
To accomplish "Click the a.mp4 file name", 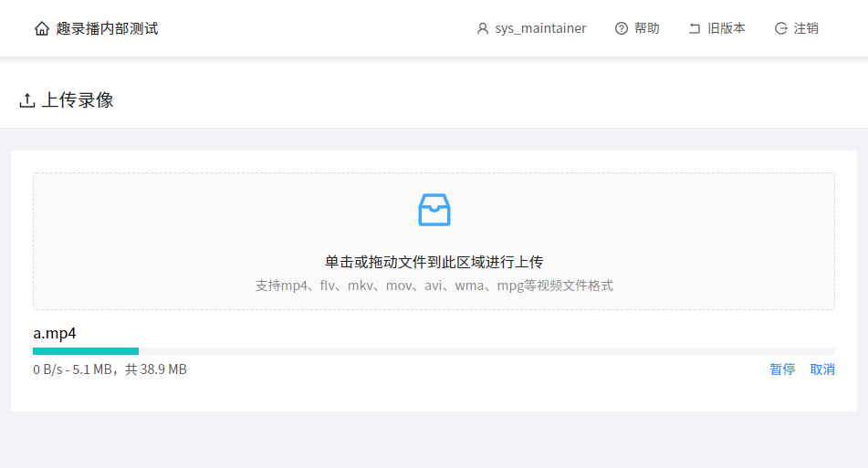I will (x=54, y=333).
